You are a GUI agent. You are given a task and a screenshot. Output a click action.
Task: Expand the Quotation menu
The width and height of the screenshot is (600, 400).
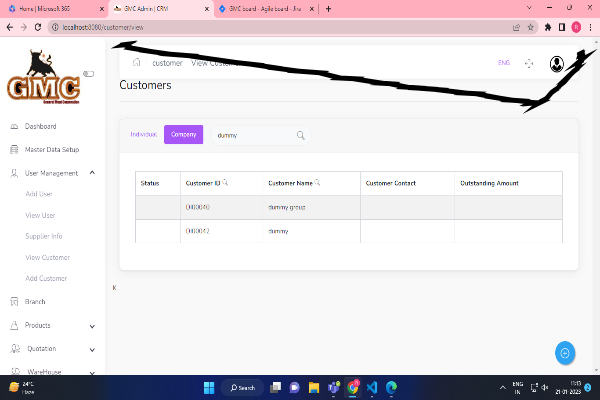(x=92, y=349)
